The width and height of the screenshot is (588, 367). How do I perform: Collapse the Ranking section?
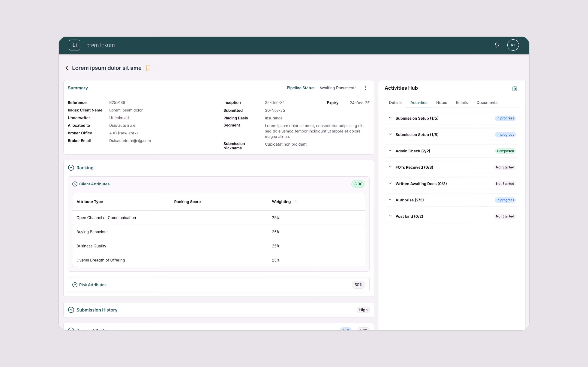[x=71, y=168]
